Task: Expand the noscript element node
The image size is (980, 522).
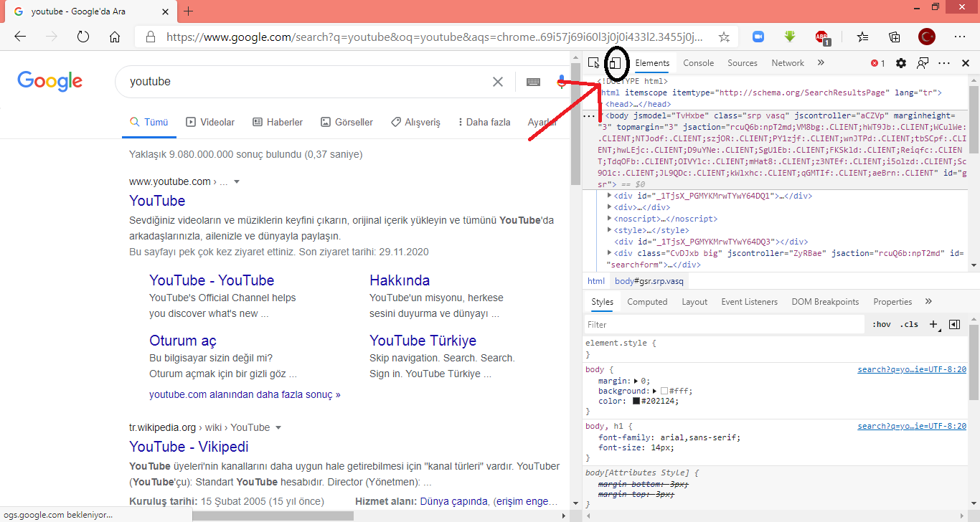Action: (x=610, y=219)
